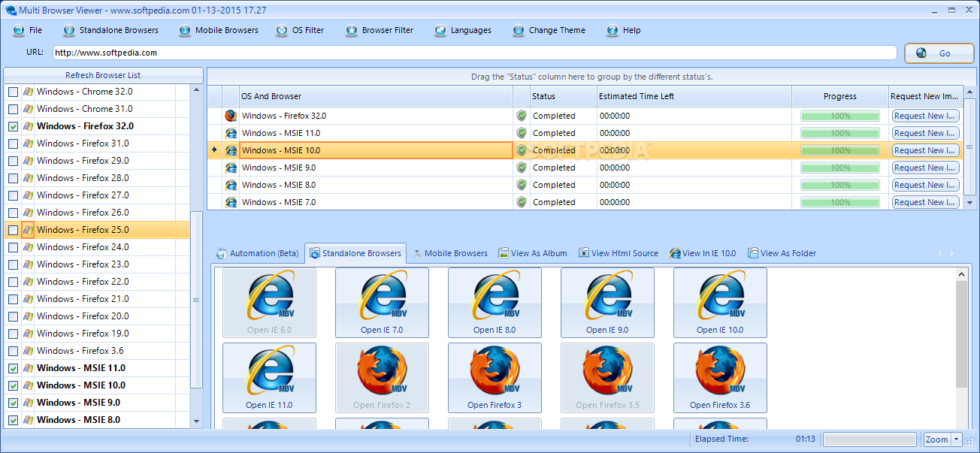Viewport: 980px width, 453px height.
Task: Click the progress bar in MSIE 9.0 row
Action: pyautogui.click(x=840, y=168)
